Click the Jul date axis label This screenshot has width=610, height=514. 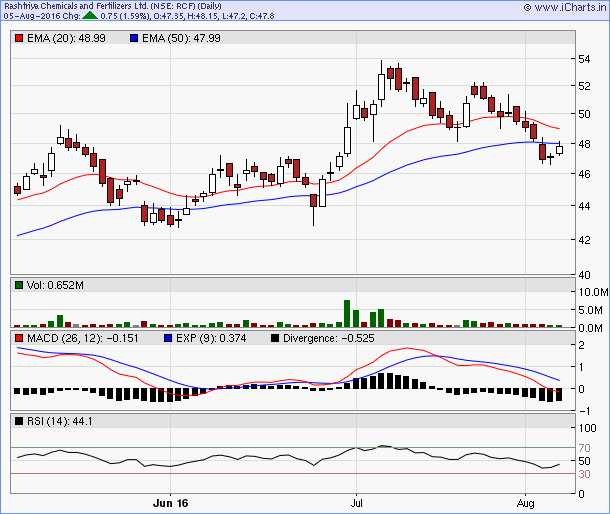coord(356,503)
